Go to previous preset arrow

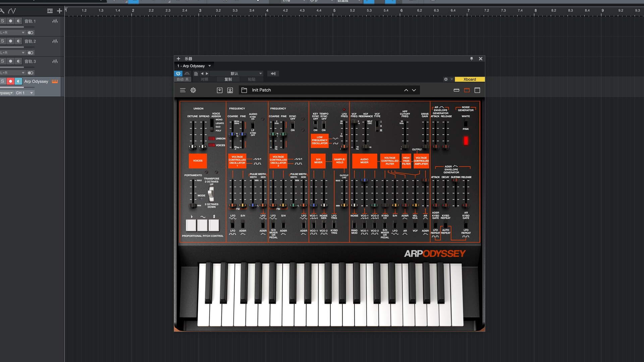[202, 74]
